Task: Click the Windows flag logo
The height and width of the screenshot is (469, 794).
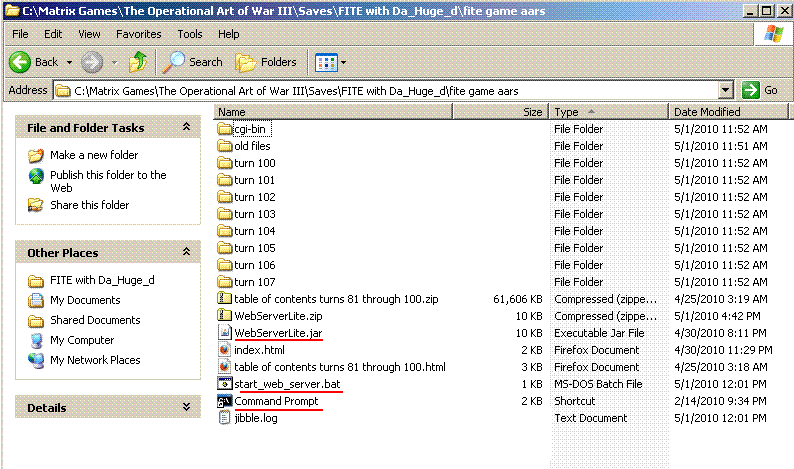Action: (773, 34)
